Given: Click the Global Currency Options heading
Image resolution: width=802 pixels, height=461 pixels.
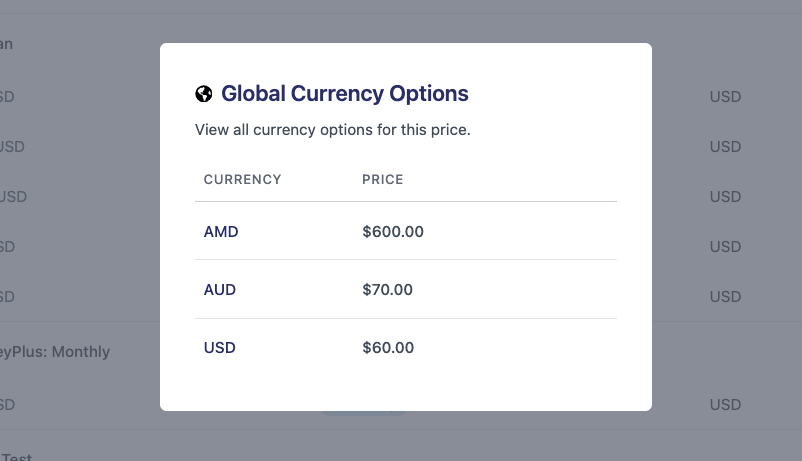Looking at the screenshot, I should (x=344, y=94).
